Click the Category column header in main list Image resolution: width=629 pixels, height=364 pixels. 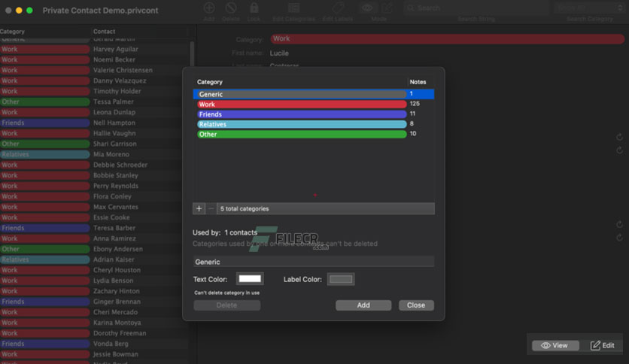pos(13,32)
